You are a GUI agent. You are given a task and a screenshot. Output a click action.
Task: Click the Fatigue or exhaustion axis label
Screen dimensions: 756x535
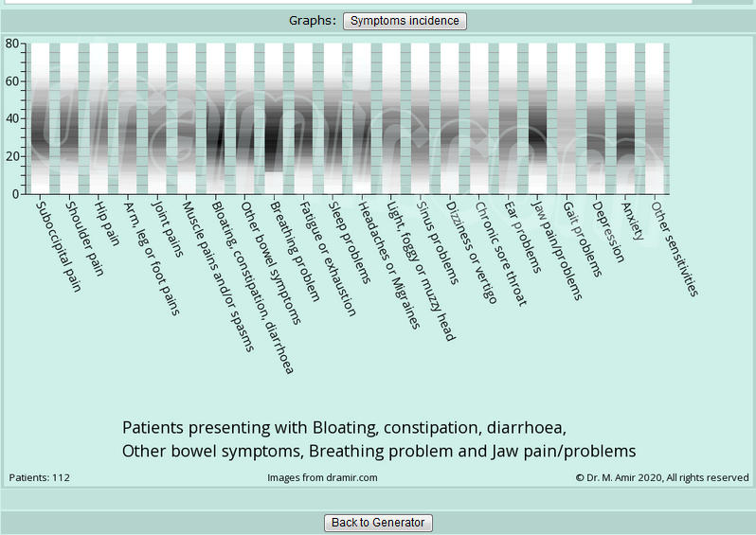click(328, 256)
